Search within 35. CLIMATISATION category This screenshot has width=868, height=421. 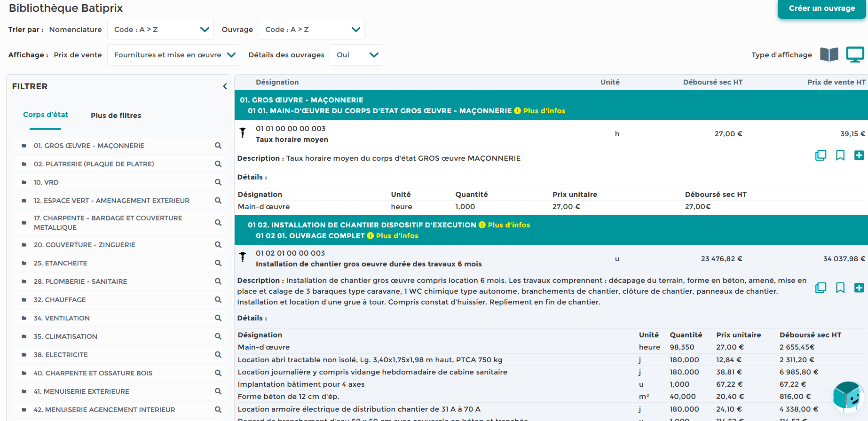(218, 336)
